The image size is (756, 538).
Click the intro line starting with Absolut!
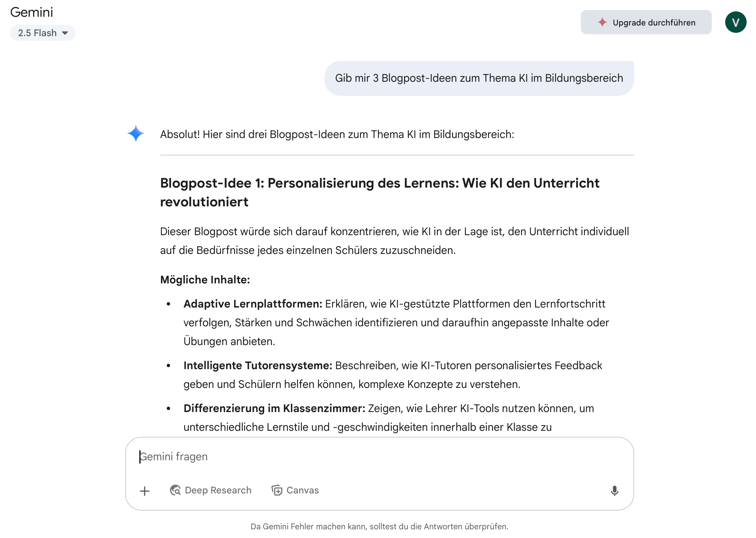coord(337,134)
